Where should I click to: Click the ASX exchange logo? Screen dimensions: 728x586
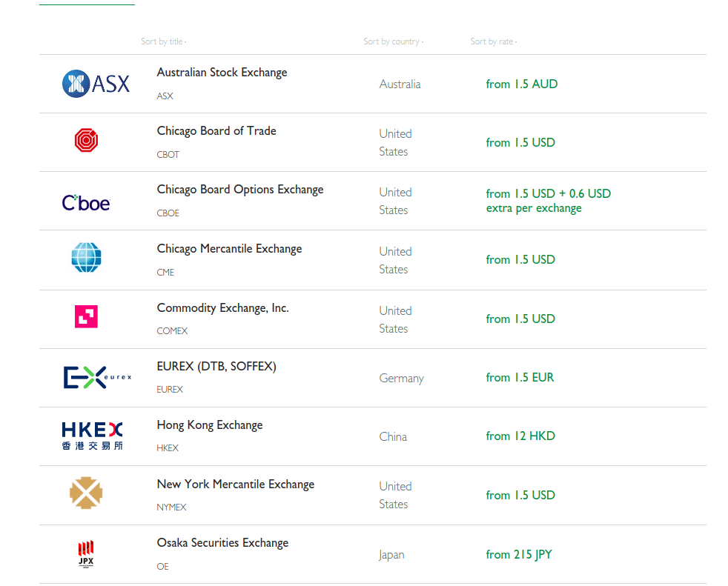coord(96,84)
